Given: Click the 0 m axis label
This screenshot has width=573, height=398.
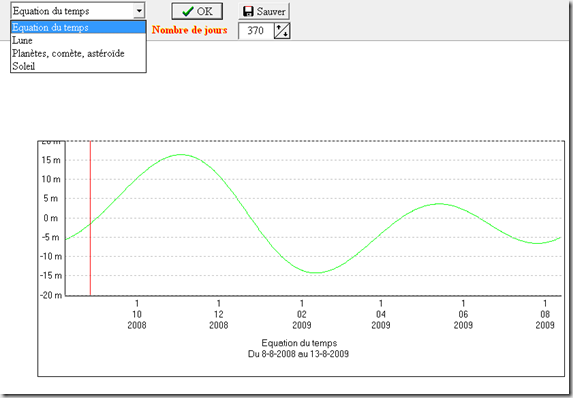Looking at the screenshot, I should click(x=50, y=218).
